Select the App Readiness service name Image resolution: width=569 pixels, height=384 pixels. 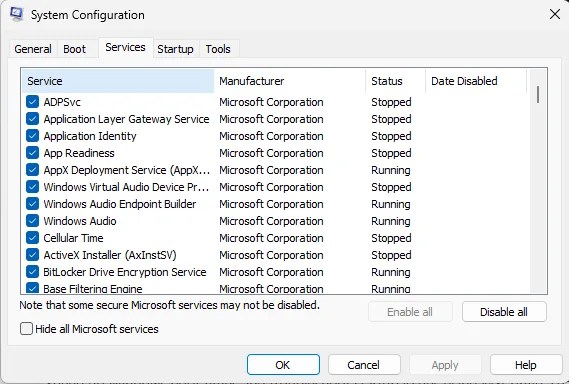(79, 153)
